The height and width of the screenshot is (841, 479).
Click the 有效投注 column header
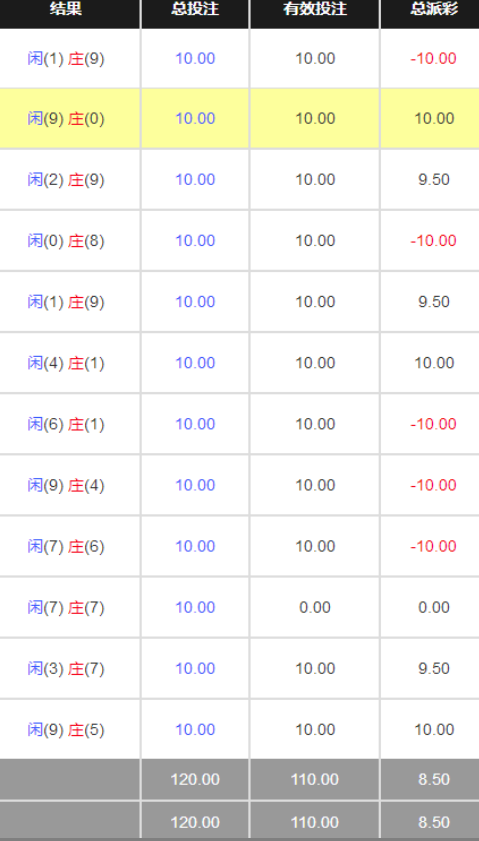coord(315,9)
